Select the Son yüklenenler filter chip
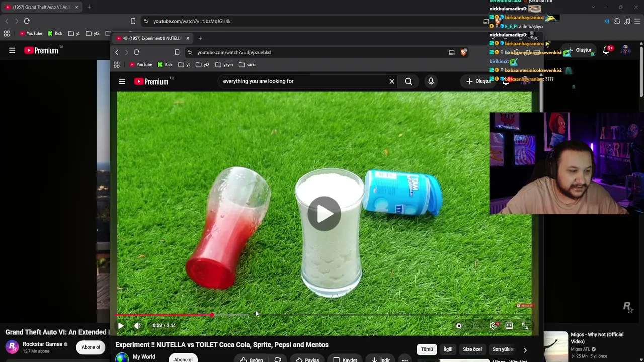 503,349
